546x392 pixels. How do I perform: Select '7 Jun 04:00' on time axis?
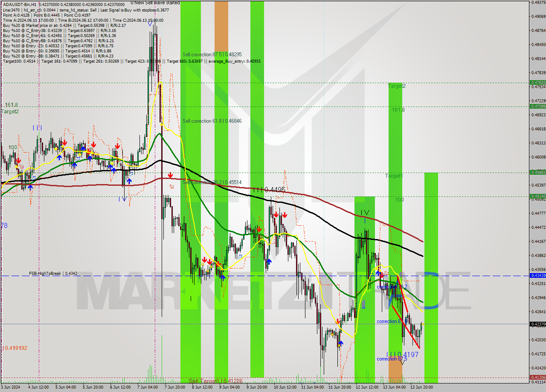pos(148,387)
